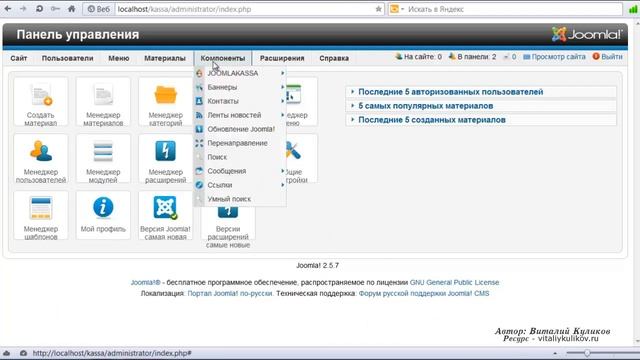Image resolution: width=640 pixels, height=360 pixels.
Task: Open the Пользователи menu
Action: tap(67, 58)
